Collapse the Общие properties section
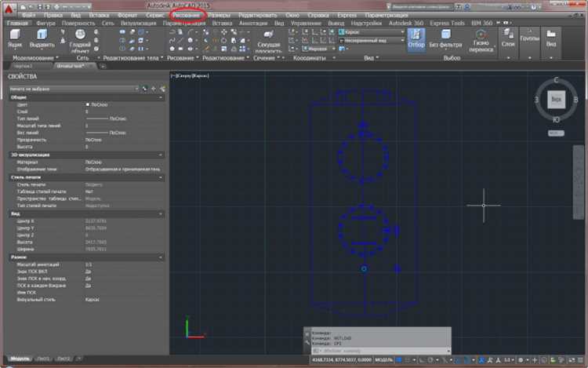This screenshot has width=588, height=368. point(160,97)
